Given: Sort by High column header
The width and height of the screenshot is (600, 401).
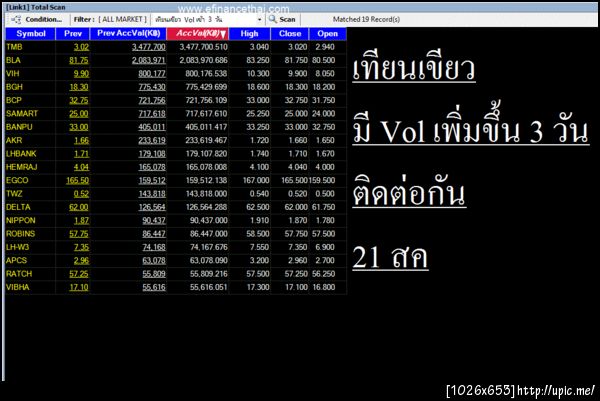Looking at the screenshot, I should (x=249, y=34).
